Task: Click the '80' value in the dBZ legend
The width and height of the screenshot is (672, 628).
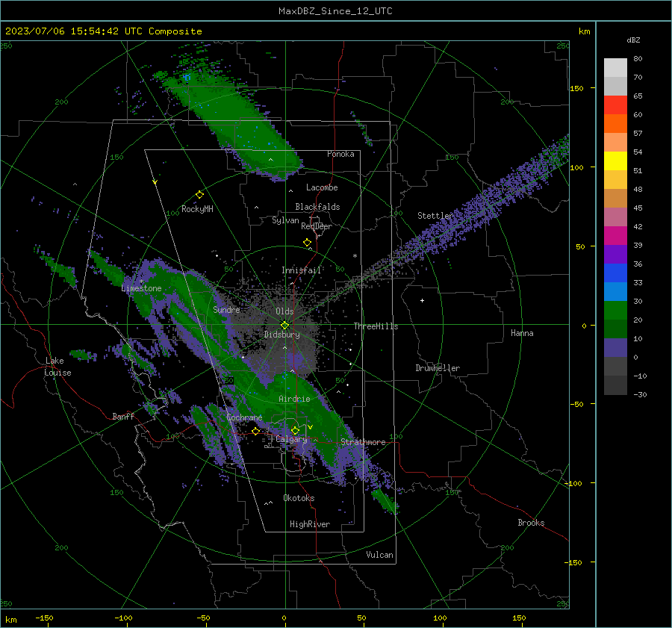Action: 638,59
